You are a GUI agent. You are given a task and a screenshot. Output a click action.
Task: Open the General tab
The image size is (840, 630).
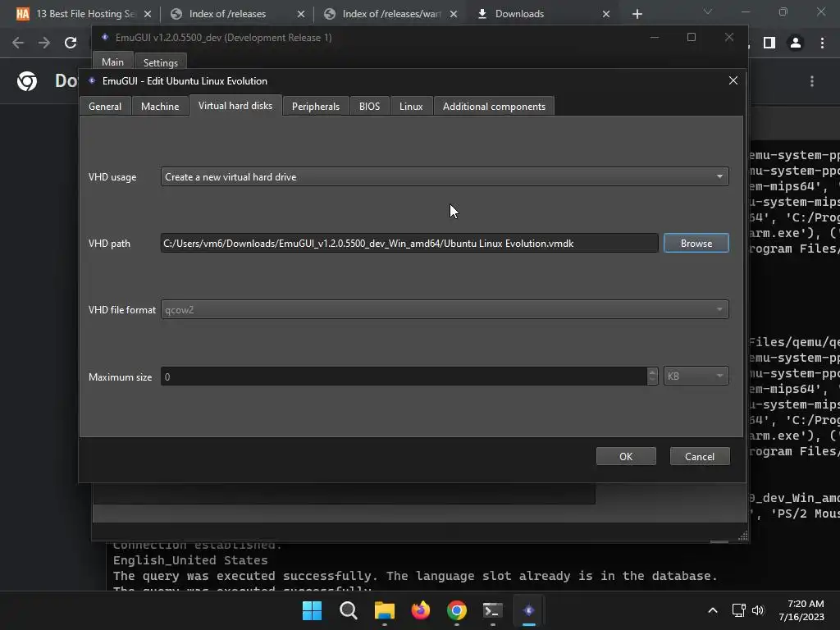coord(105,106)
